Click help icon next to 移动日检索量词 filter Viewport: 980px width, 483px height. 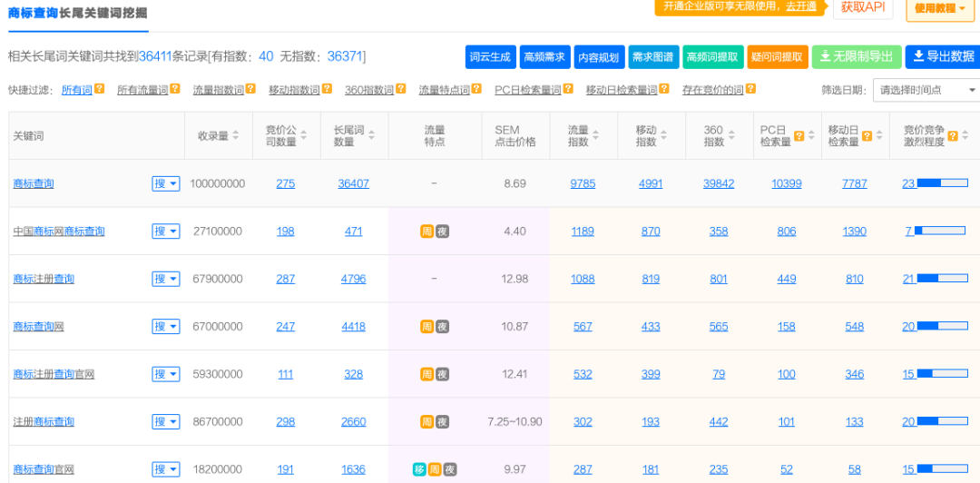click(x=663, y=90)
